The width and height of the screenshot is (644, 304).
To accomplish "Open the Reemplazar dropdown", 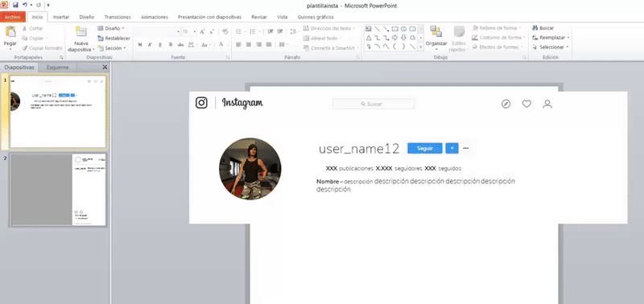I will [x=550, y=37].
